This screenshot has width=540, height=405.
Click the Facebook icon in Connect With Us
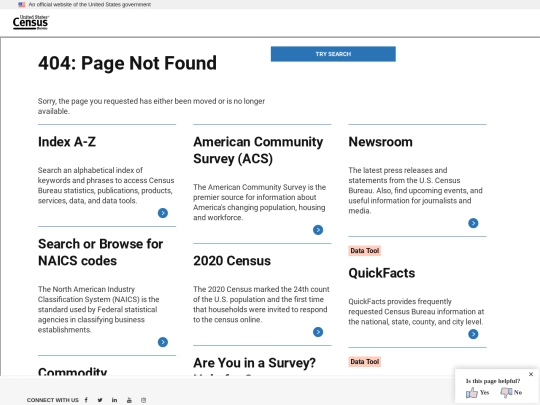pos(86,400)
